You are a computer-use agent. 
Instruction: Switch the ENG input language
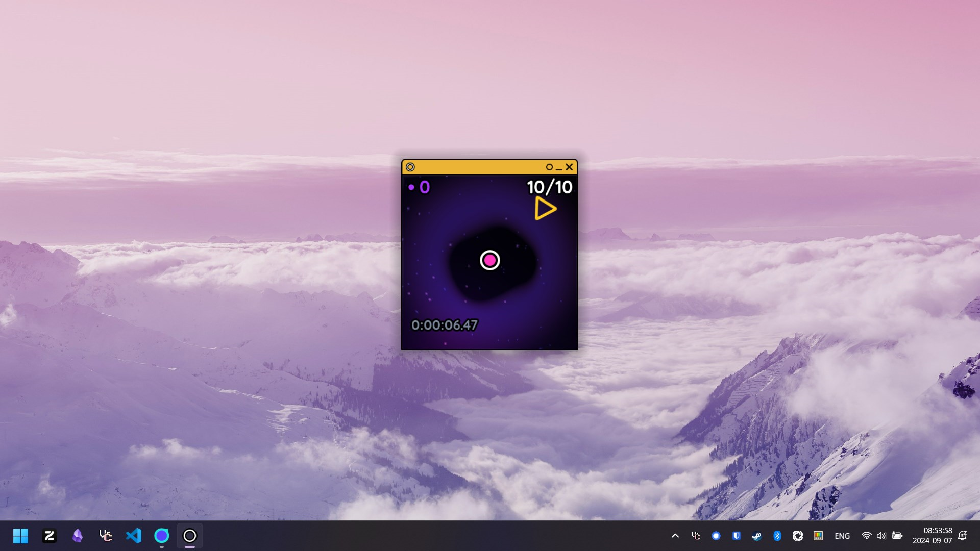tap(842, 536)
